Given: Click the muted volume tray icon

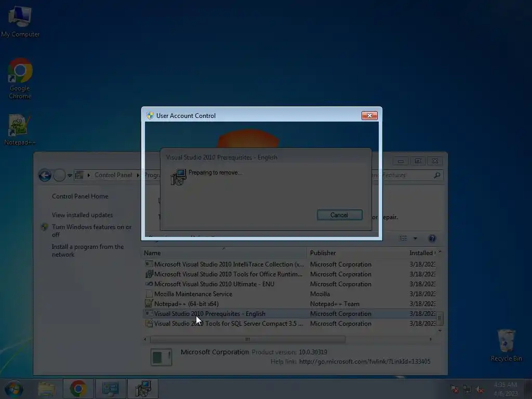Looking at the screenshot, I should (x=480, y=389).
